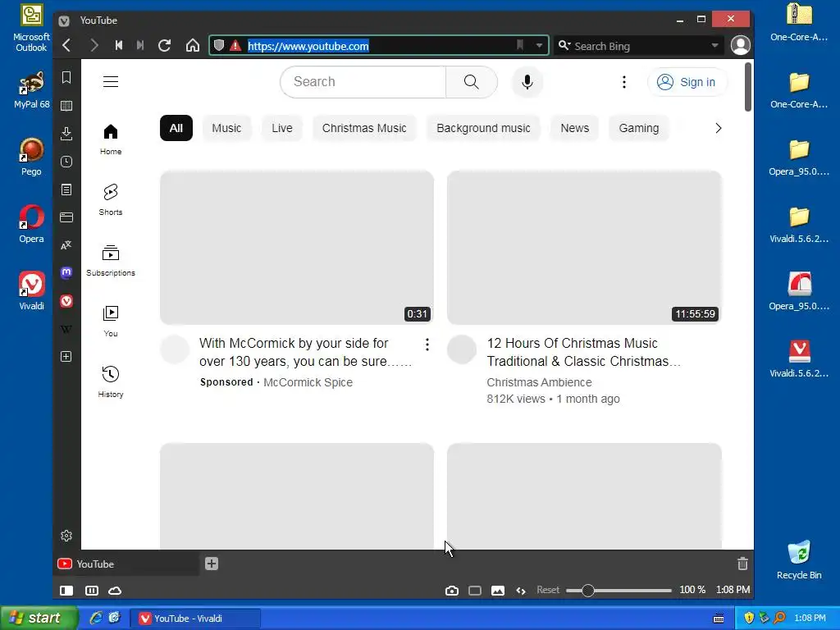840x630 pixels.
Task: Open Shorts in YouTube sidebar
Action: [x=111, y=200]
